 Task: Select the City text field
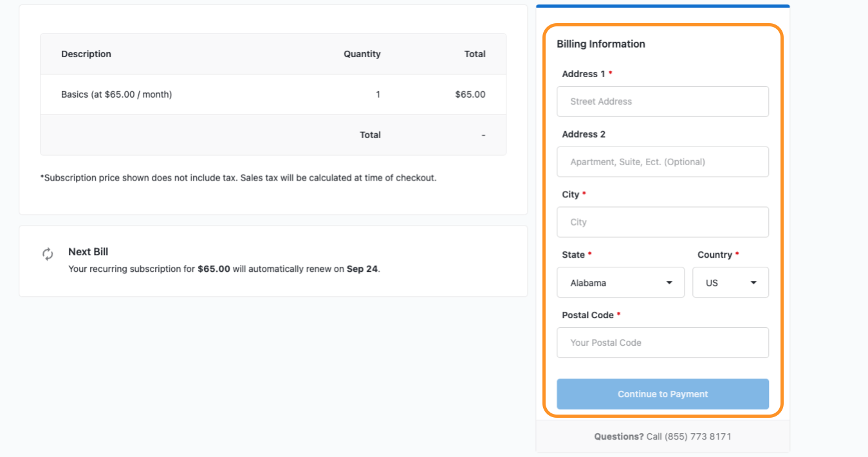click(662, 222)
